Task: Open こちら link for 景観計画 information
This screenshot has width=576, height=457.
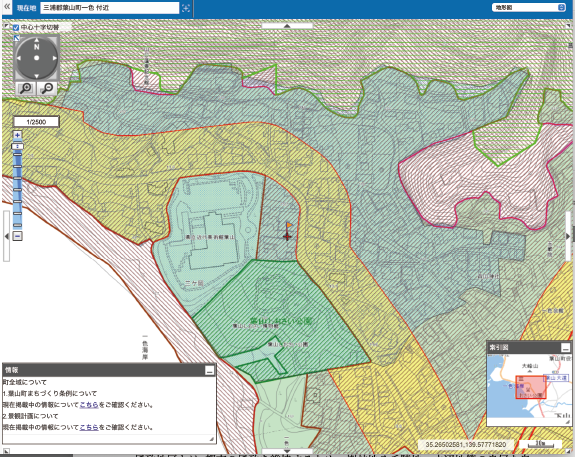Action: (89, 427)
